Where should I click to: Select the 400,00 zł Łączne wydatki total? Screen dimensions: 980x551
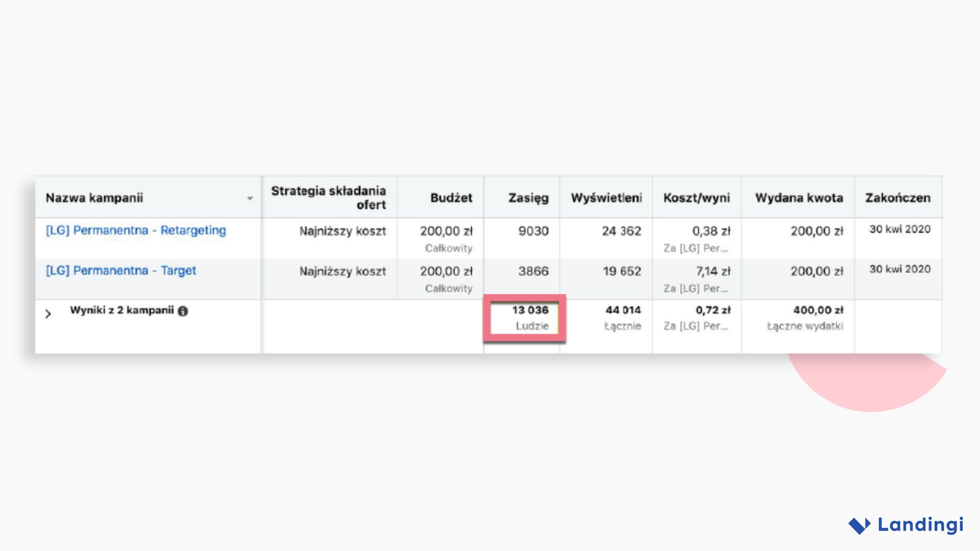pos(818,310)
